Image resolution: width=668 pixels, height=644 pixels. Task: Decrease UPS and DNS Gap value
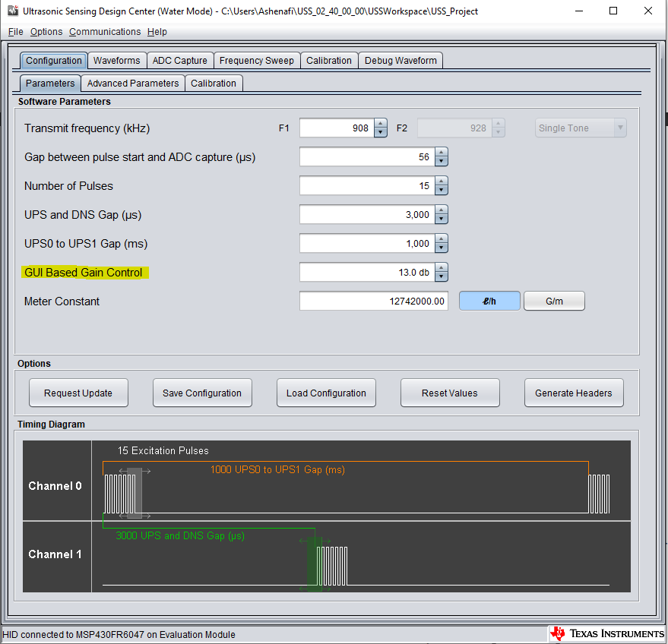click(442, 219)
